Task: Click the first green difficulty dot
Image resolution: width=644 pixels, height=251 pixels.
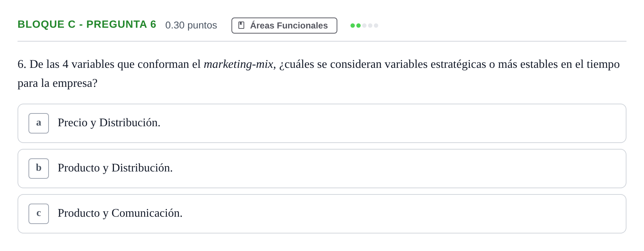Action: [x=353, y=26]
